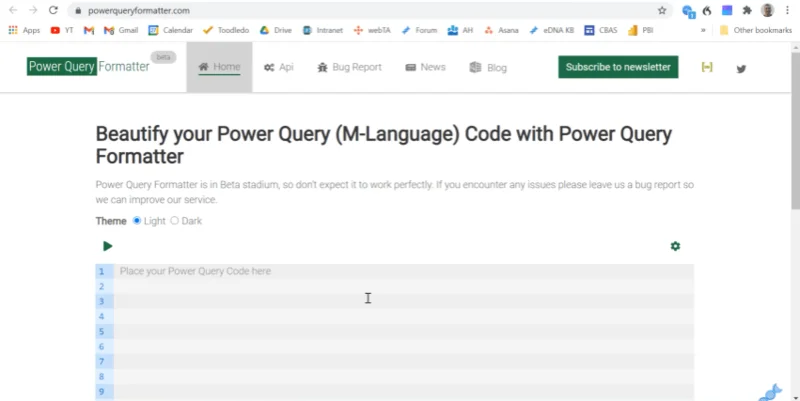Viewport: 800px width, 401px height.
Task: Click the DNA helix icon in the corner
Action: coord(770,393)
